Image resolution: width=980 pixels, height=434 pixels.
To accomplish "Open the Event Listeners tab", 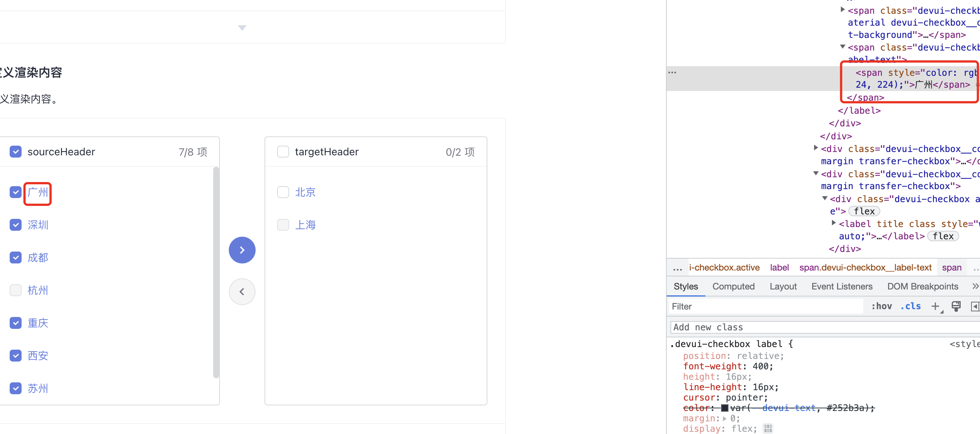I will coord(842,286).
